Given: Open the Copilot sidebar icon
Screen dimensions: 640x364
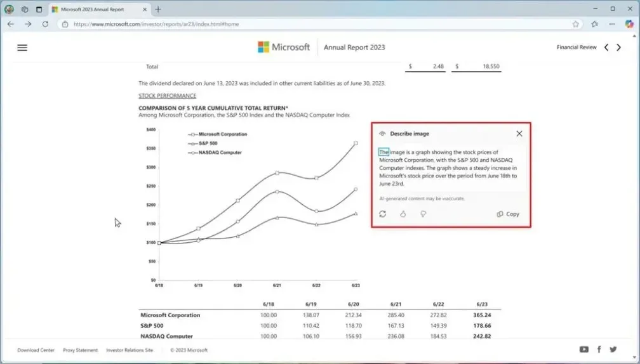Looking at the screenshot, I should [629, 24].
